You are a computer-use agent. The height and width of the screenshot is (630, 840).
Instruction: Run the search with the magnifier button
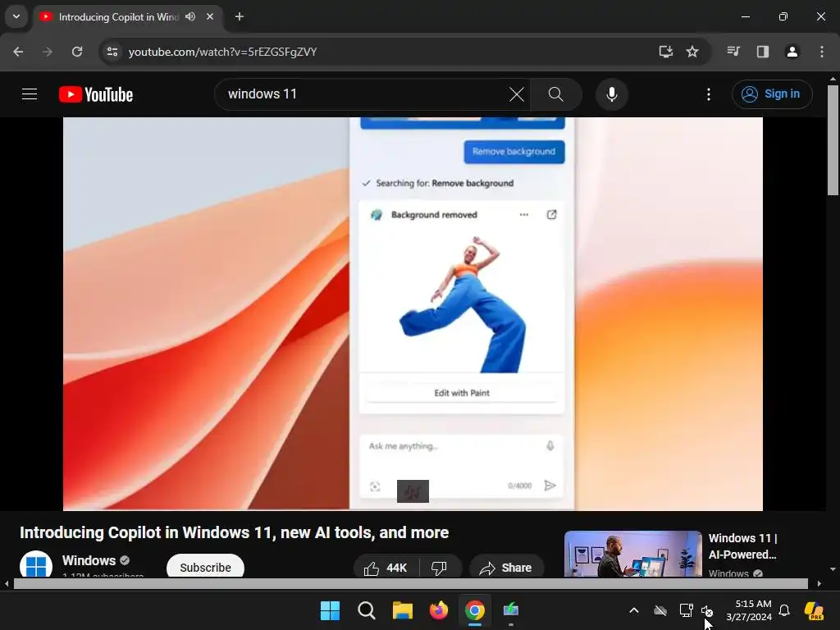(556, 94)
